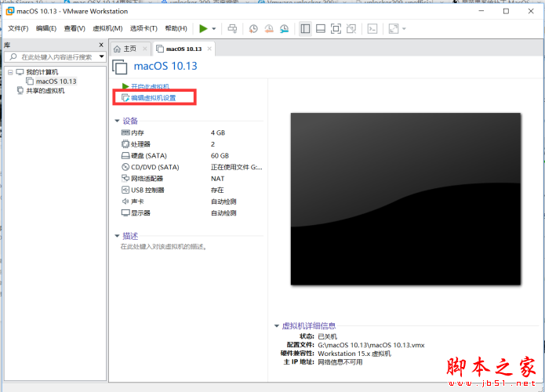
Task: Open the 虚拟机(M) menu
Action: 107,28
